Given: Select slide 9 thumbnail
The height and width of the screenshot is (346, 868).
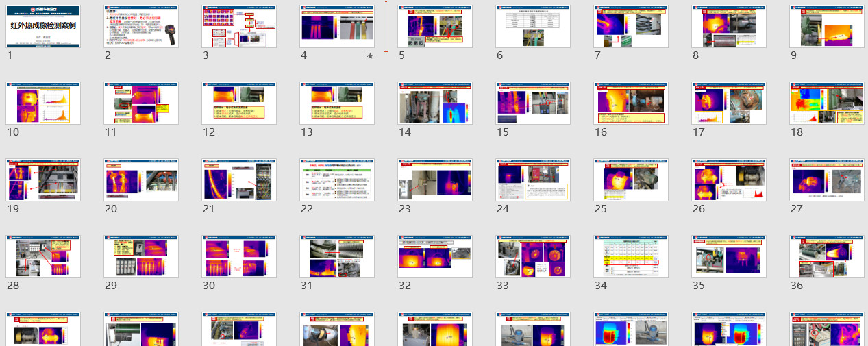Looking at the screenshot, I should (827, 27).
